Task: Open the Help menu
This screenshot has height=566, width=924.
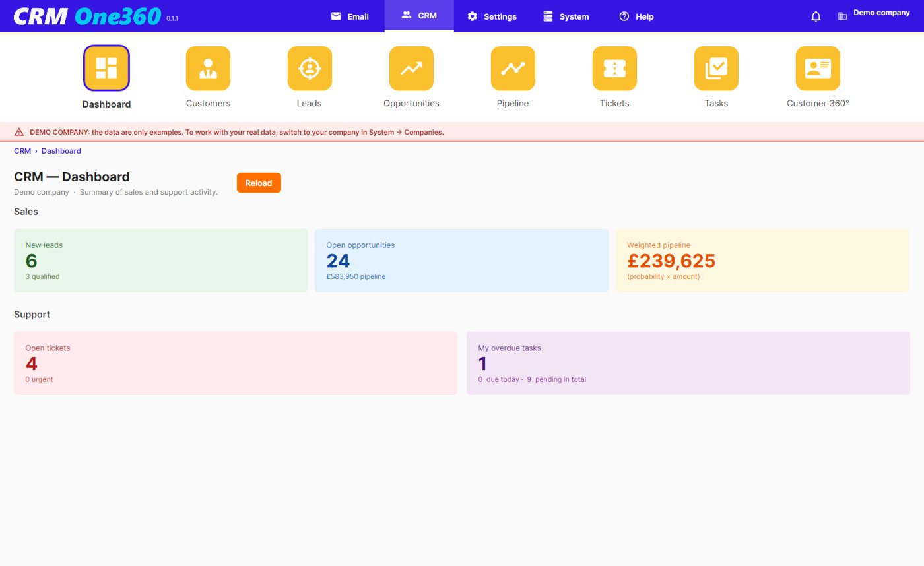Action: click(x=636, y=16)
